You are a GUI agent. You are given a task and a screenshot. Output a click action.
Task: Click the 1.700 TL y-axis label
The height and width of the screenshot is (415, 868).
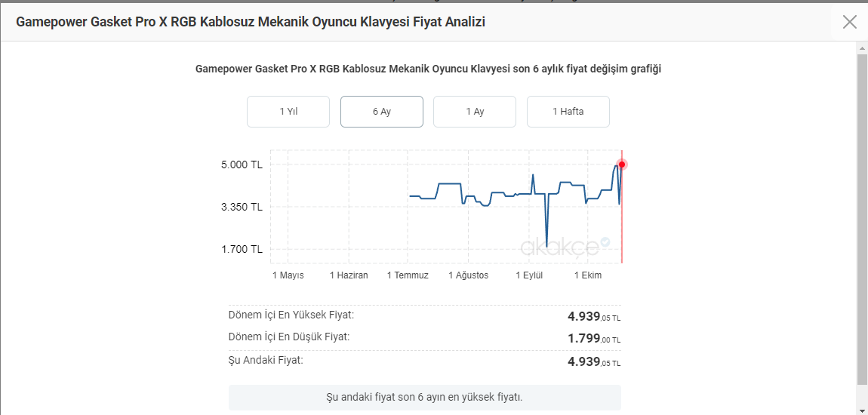pyautogui.click(x=242, y=249)
